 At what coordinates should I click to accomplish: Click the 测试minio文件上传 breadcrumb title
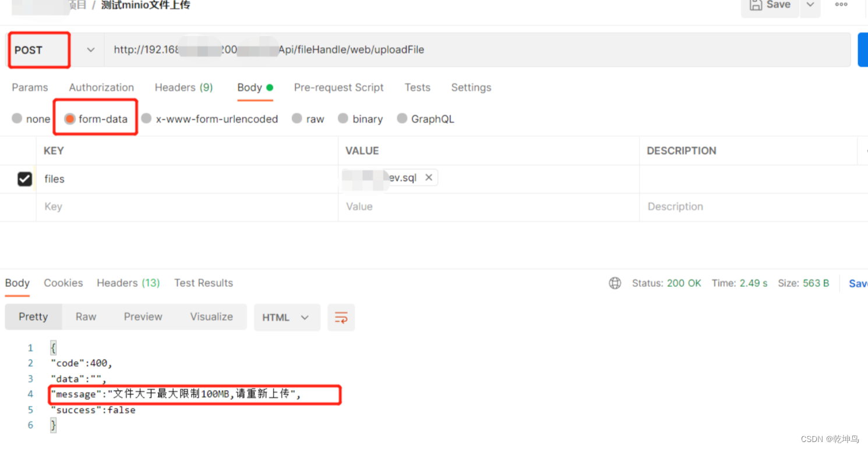(146, 5)
